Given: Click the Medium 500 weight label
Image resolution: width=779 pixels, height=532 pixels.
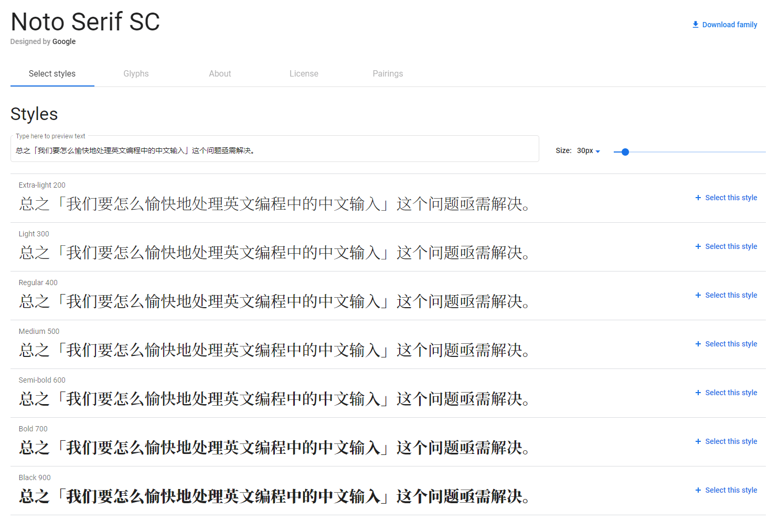Looking at the screenshot, I should [39, 331].
